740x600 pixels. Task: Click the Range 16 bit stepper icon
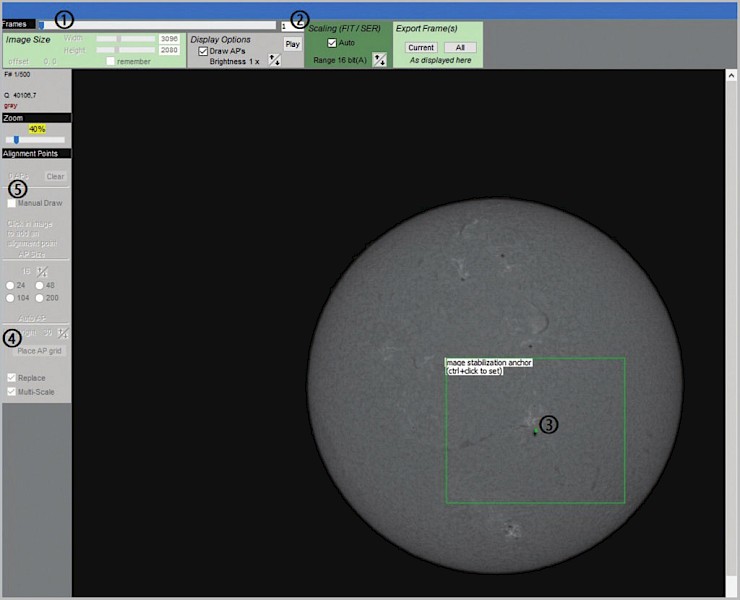click(x=379, y=61)
